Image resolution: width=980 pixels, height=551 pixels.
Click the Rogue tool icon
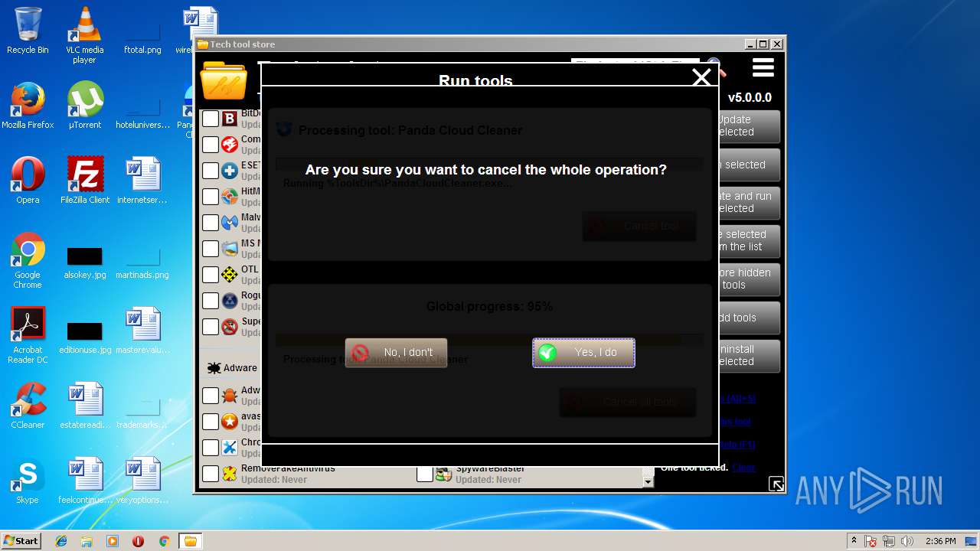tap(230, 301)
